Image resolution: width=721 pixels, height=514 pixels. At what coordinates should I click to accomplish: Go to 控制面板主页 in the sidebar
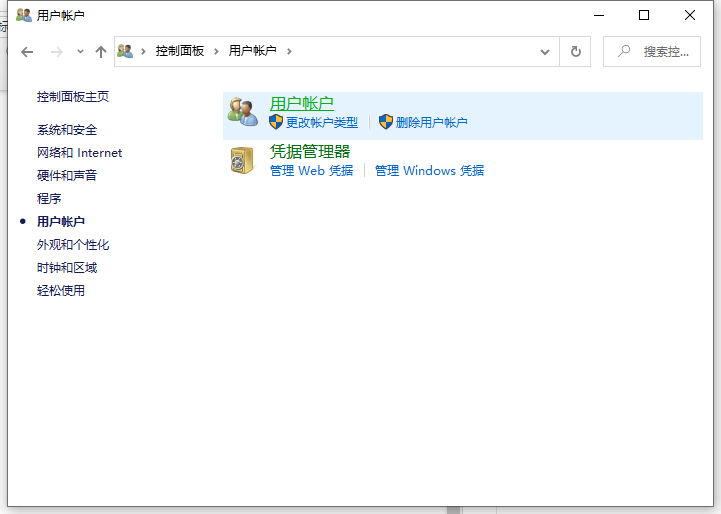point(73,97)
